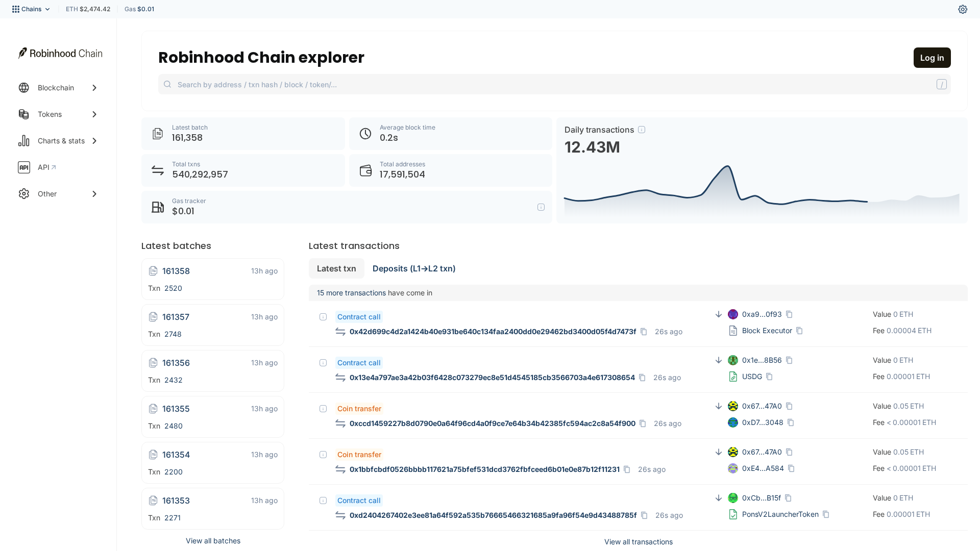This screenshot has width=980, height=551.
Task: Open the Block Executor contract
Action: pyautogui.click(x=767, y=331)
